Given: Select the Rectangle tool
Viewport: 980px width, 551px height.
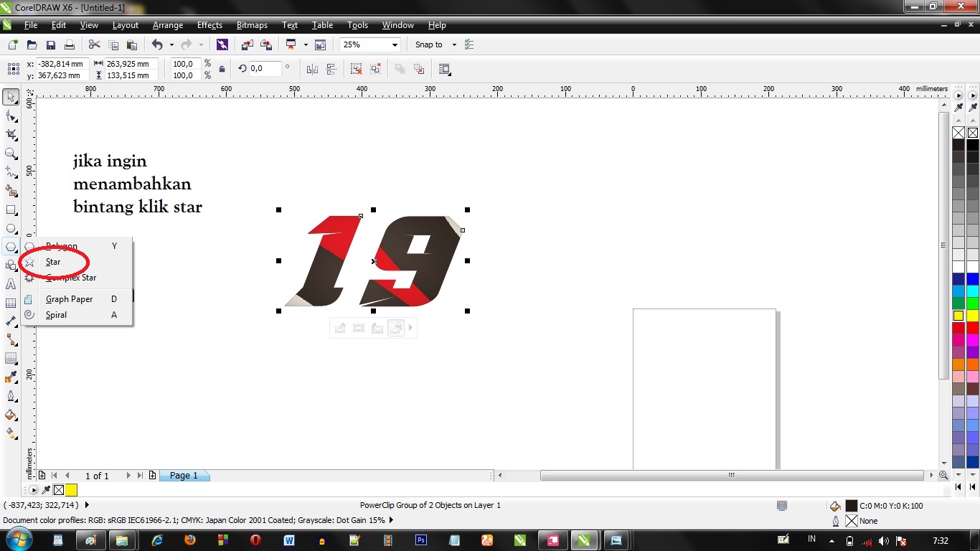Looking at the screenshot, I should (x=11, y=209).
